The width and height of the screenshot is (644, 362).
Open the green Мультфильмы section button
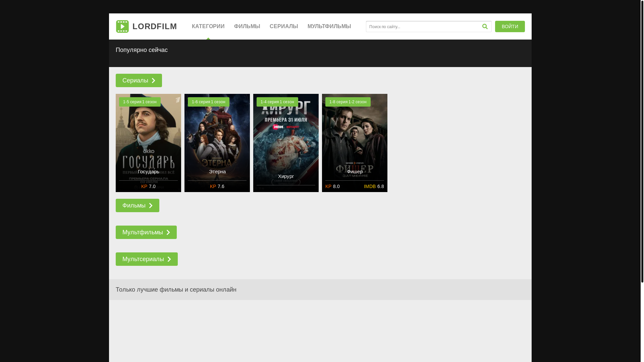pos(146,232)
